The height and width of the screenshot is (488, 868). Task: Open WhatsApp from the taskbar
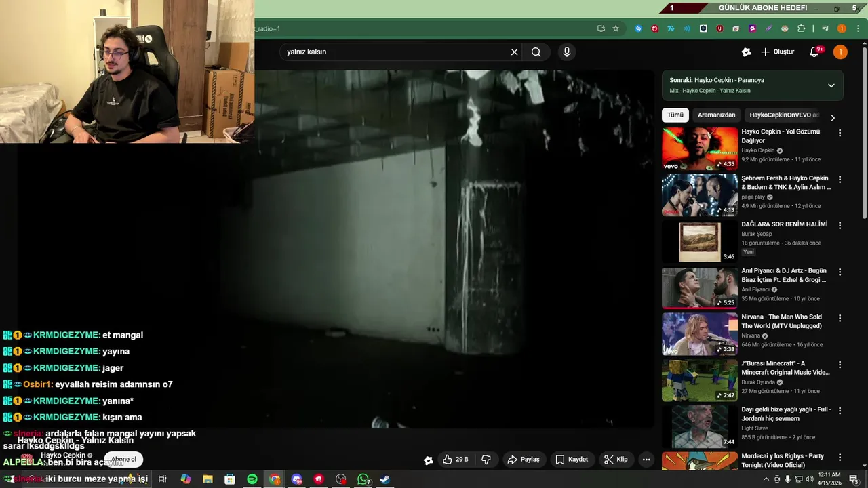[x=363, y=479]
